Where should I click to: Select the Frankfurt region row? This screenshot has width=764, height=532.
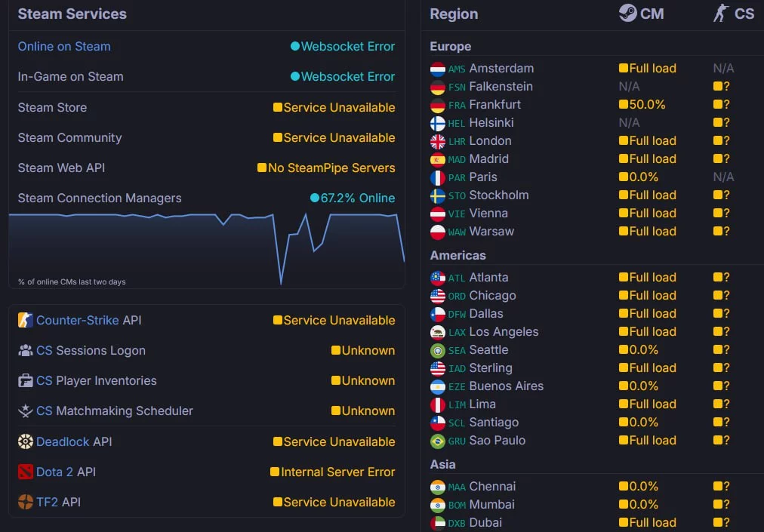coord(494,105)
